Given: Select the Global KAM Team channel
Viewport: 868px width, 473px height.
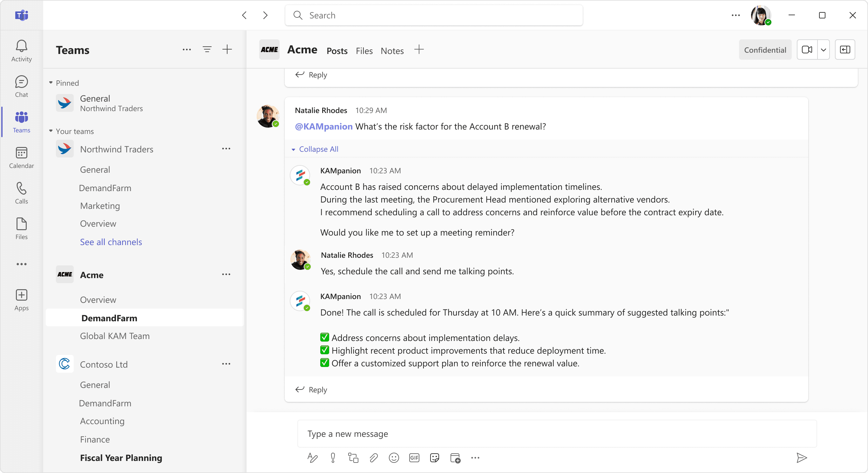Looking at the screenshot, I should click(x=115, y=336).
